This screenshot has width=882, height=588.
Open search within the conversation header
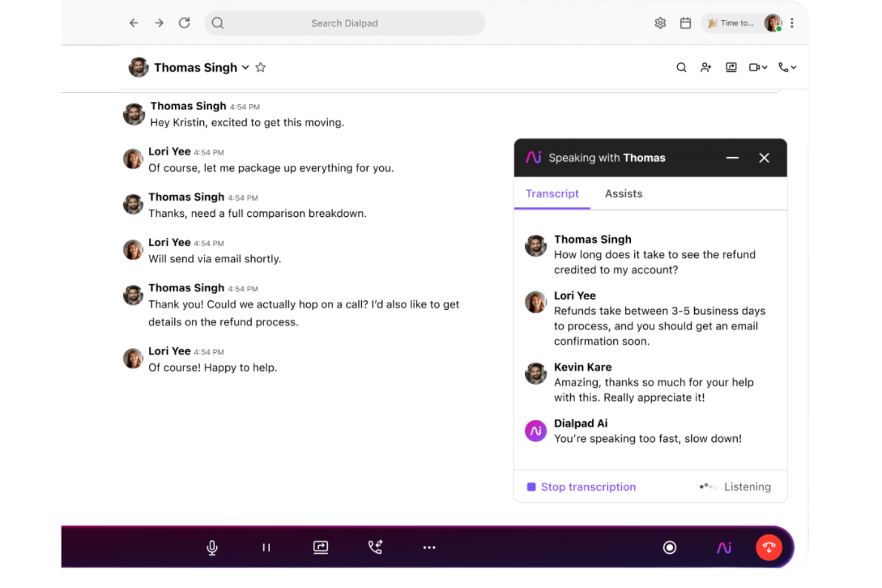coord(681,67)
